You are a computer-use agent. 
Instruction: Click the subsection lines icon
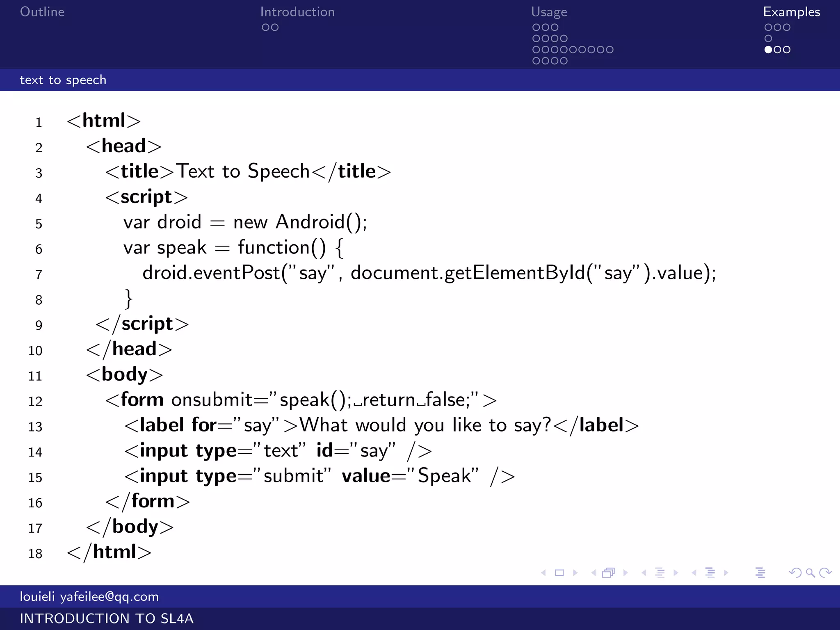pos(660,573)
